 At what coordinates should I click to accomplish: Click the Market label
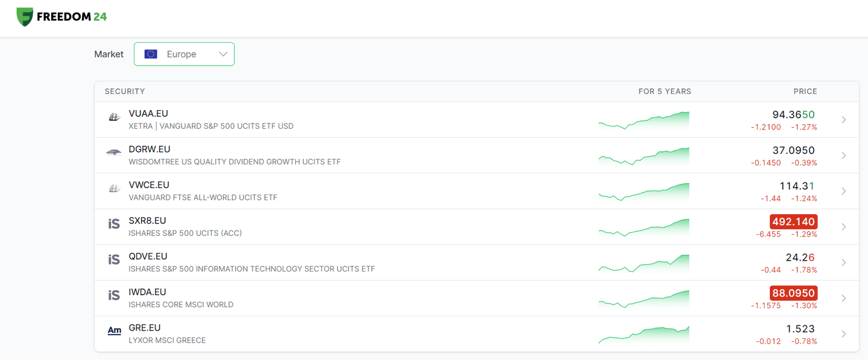click(x=109, y=54)
